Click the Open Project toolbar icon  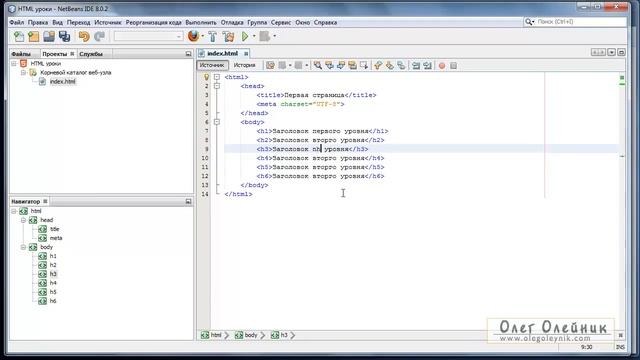click(49, 37)
